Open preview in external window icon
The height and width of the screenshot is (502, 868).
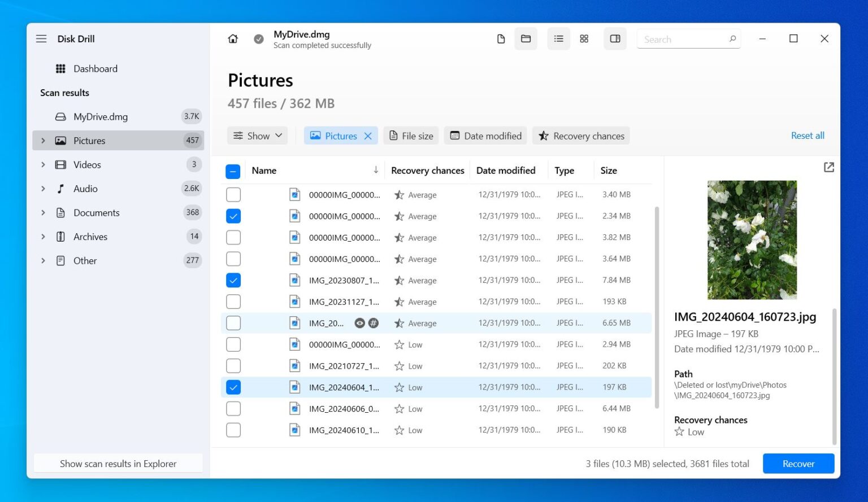828,167
